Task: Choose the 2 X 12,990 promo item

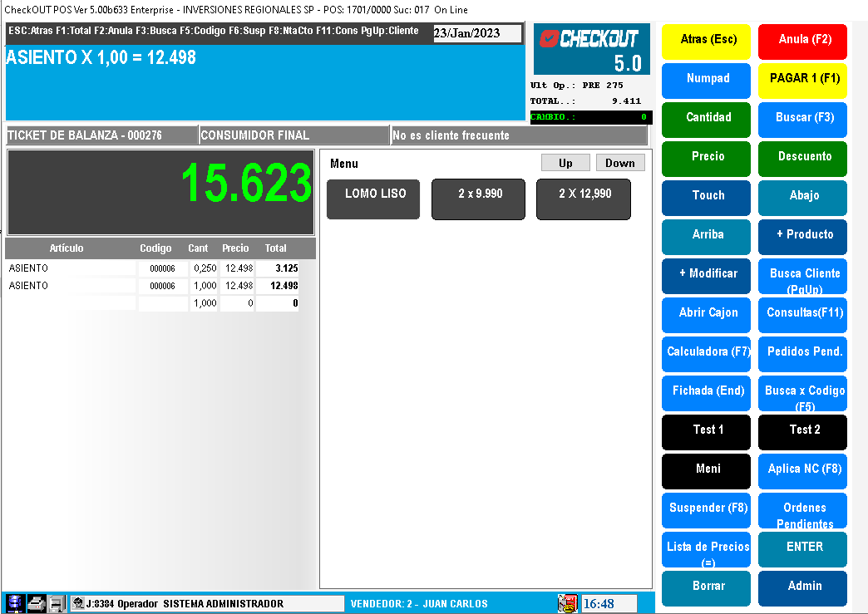Action: tap(583, 199)
